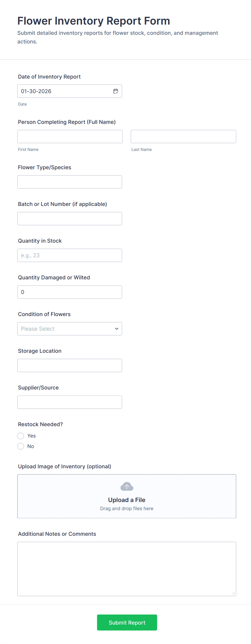Click the Quantity in Stock field
This screenshot has width=251, height=644.
tap(70, 255)
